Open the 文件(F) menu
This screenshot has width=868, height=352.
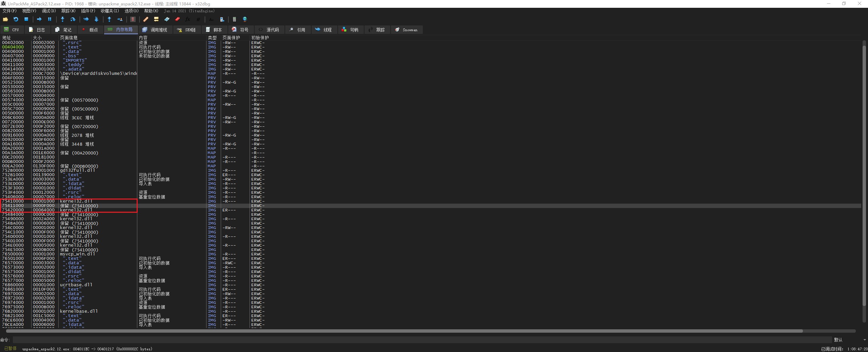pos(9,11)
